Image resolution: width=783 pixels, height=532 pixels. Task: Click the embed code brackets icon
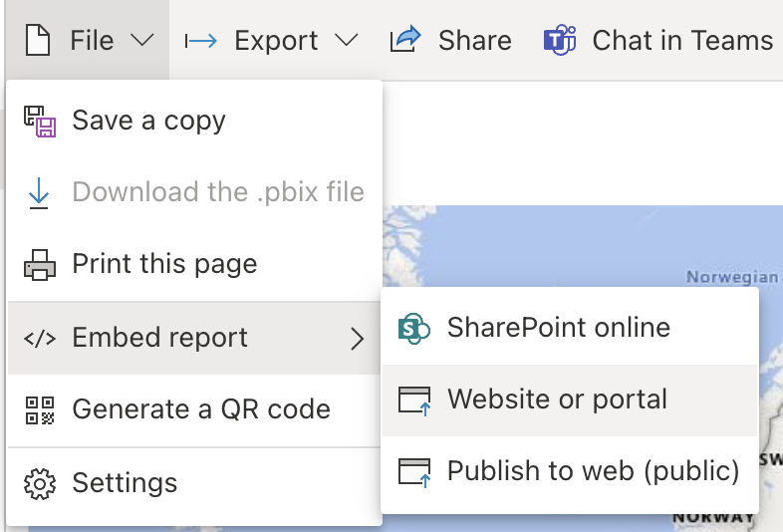tap(40, 338)
